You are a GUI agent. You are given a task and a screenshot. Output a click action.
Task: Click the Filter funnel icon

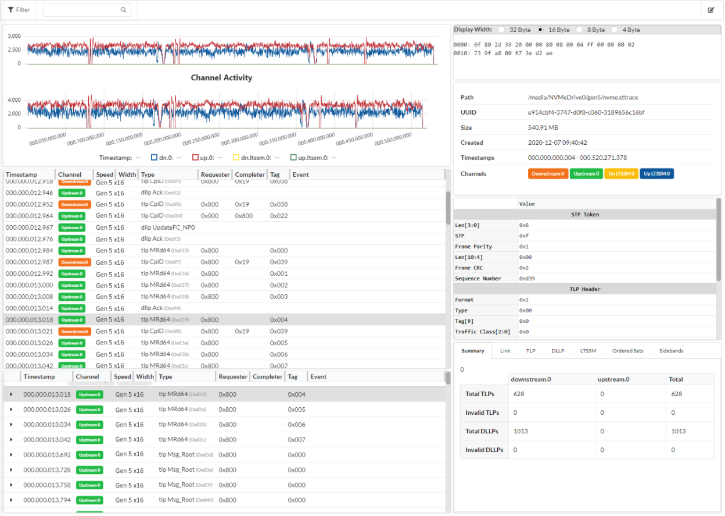coord(11,10)
